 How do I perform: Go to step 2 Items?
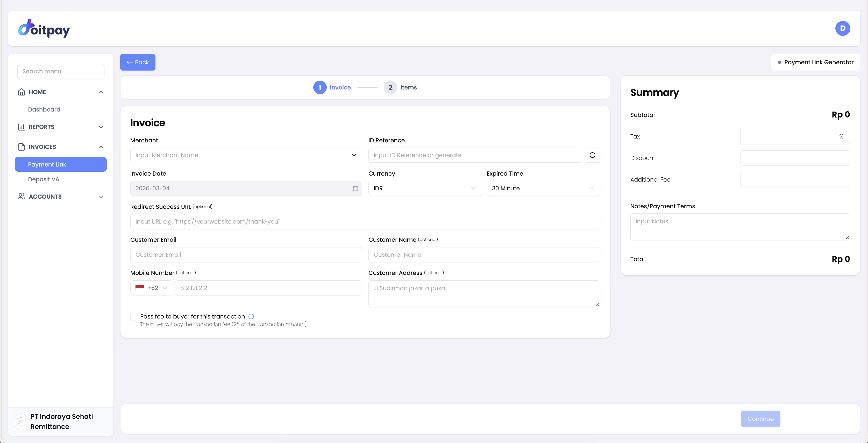click(x=400, y=87)
